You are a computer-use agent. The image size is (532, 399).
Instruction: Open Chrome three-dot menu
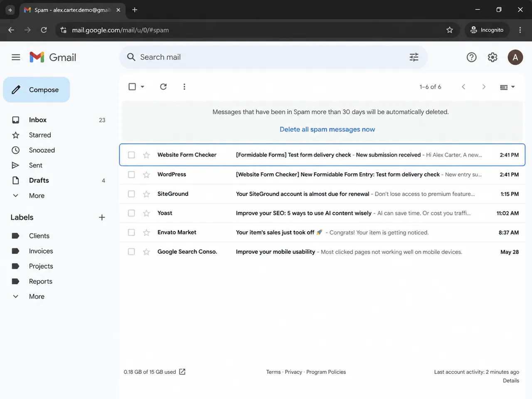tap(520, 30)
